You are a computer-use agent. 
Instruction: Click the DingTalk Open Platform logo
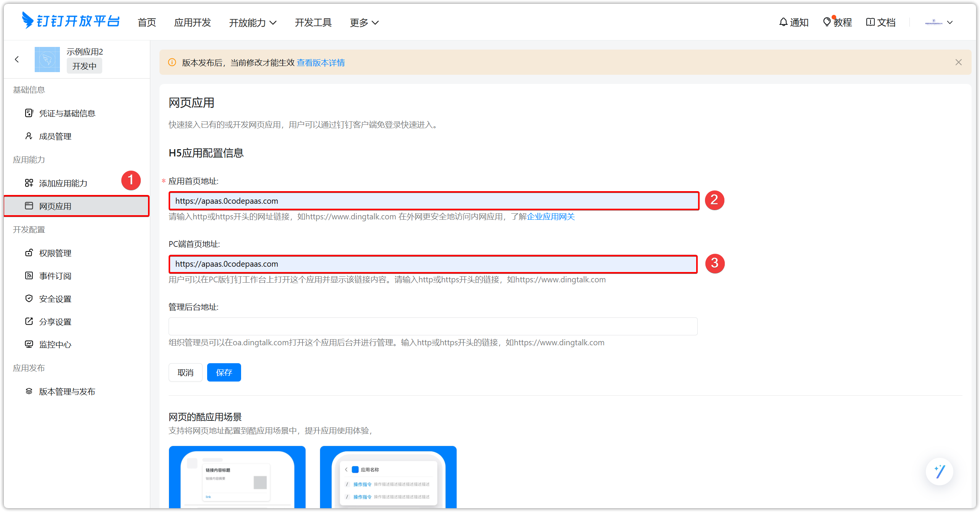tap(71, 21)
